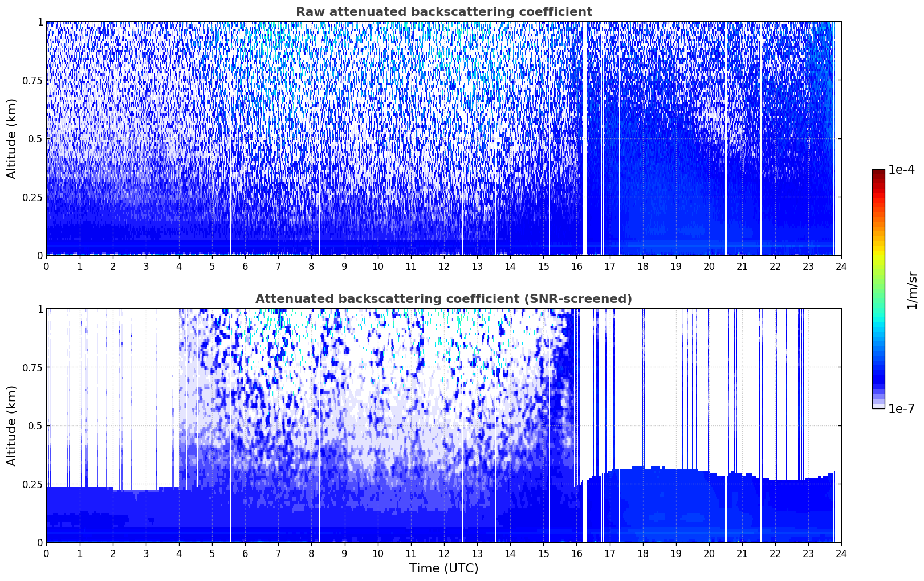This screenshot has height=581, width=924.
Task: Click the bottom plot's 'Altitude (km)' label
Action: 12,425
